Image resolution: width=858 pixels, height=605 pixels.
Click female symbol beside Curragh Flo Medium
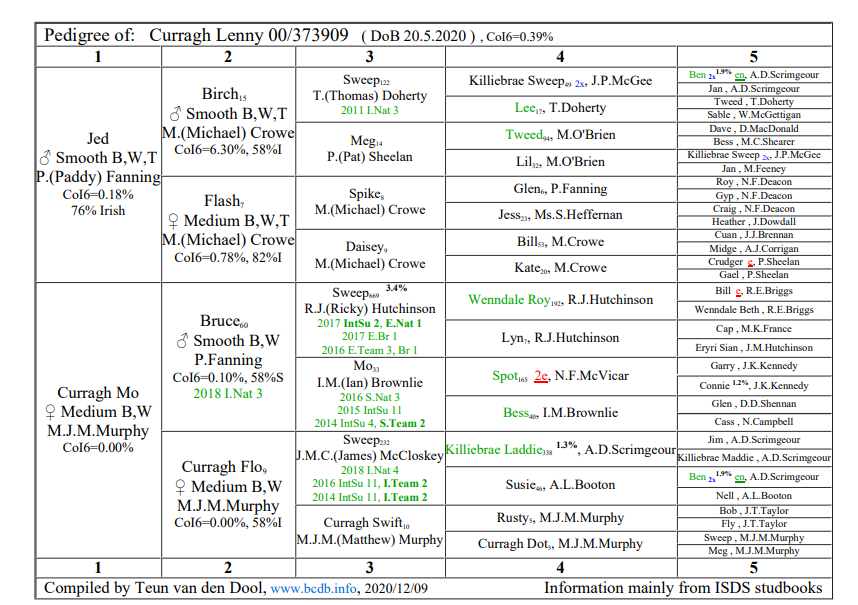180,487
